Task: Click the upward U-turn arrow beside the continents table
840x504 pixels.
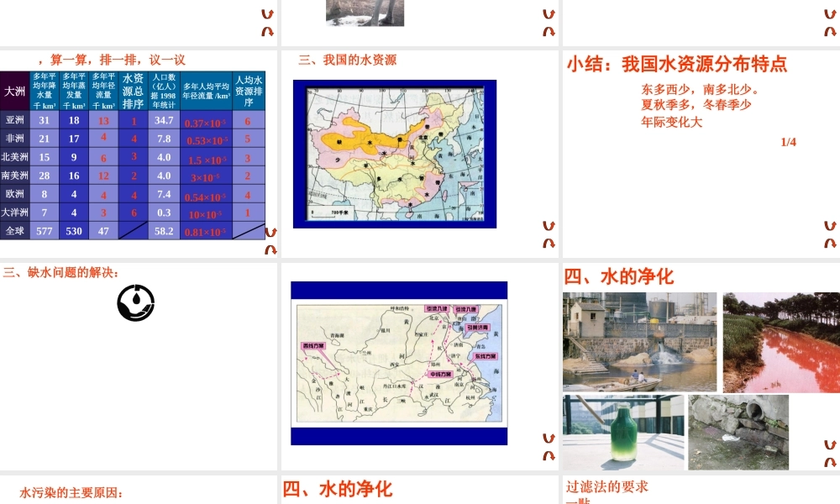Action: tap(270, 233)
